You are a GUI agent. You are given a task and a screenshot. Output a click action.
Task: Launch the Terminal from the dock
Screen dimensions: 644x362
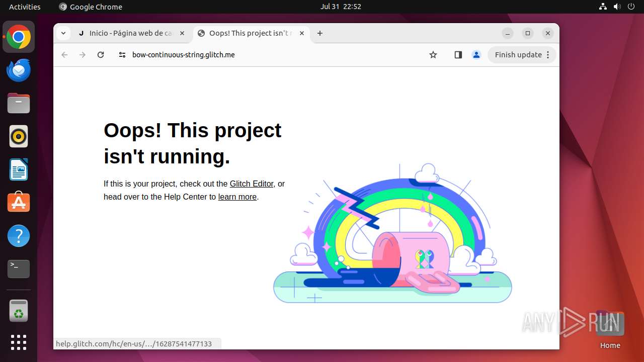point(19,269)
